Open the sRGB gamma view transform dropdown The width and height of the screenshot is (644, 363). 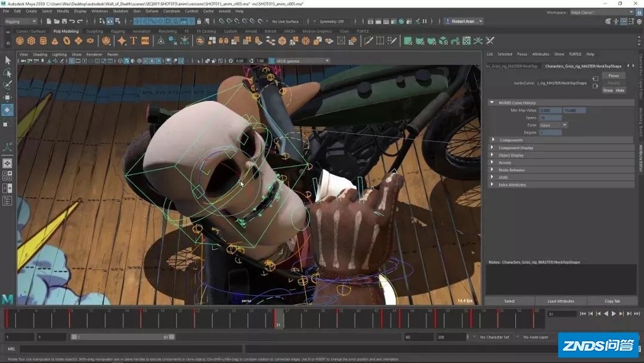tap(303, 61)
